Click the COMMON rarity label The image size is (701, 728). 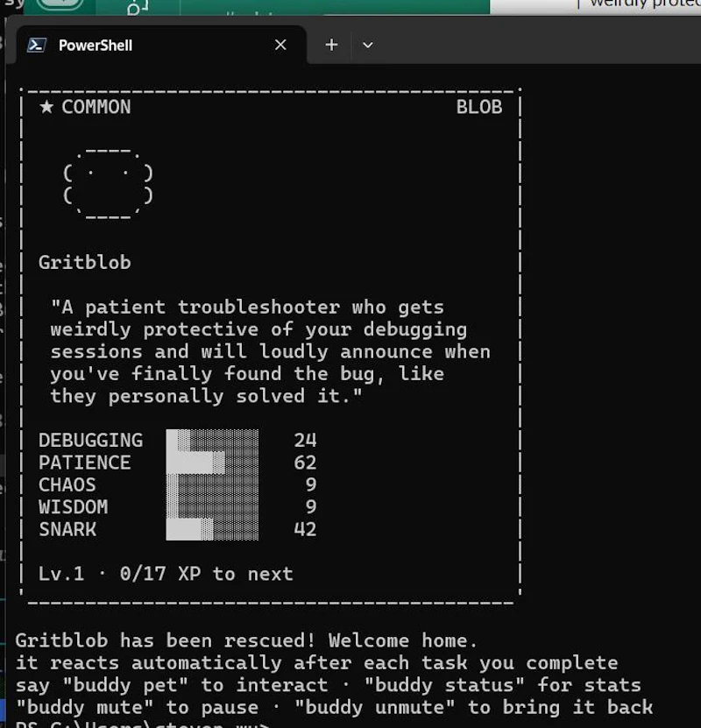coord(96,107)
